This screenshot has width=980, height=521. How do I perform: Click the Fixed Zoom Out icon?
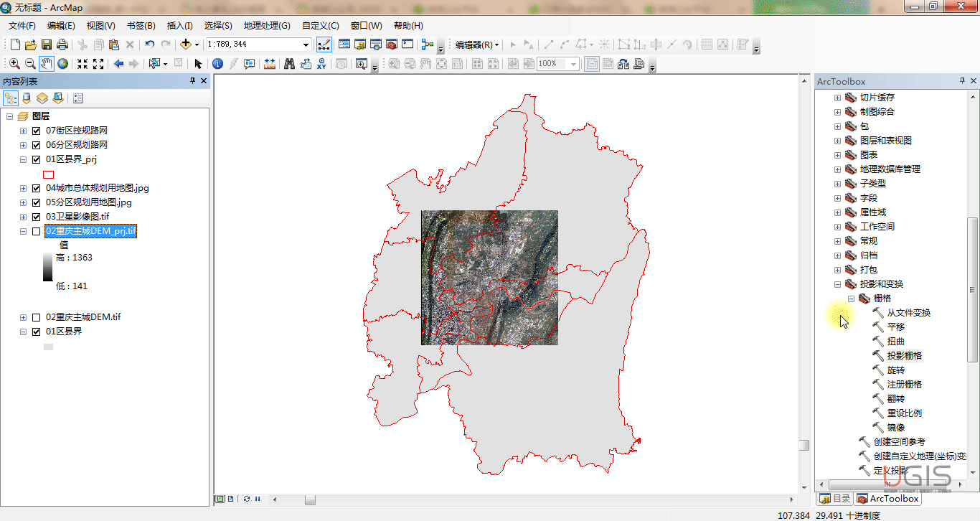98,64
